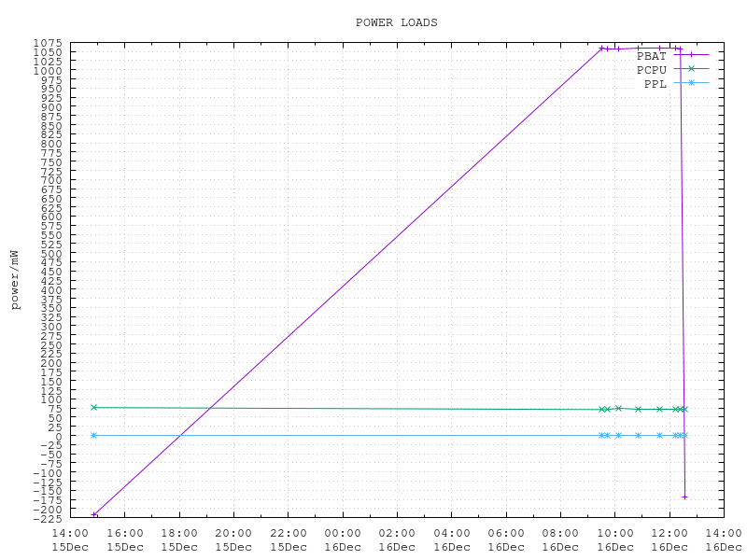Select the POWER LOADS chart title
This screenshot has height=560, width=747.
tap(396, 22)
